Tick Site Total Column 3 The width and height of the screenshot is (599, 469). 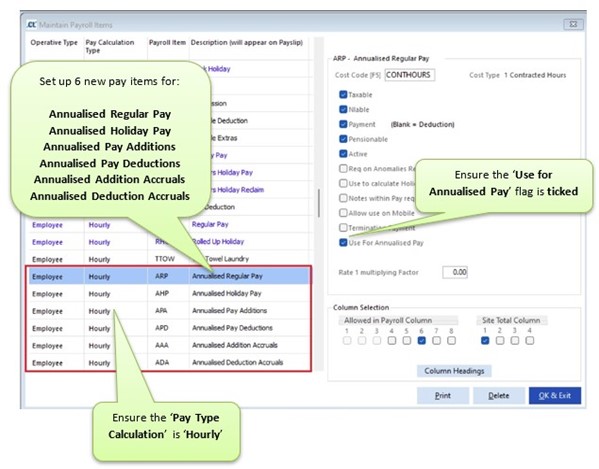(x=515, y=340)
